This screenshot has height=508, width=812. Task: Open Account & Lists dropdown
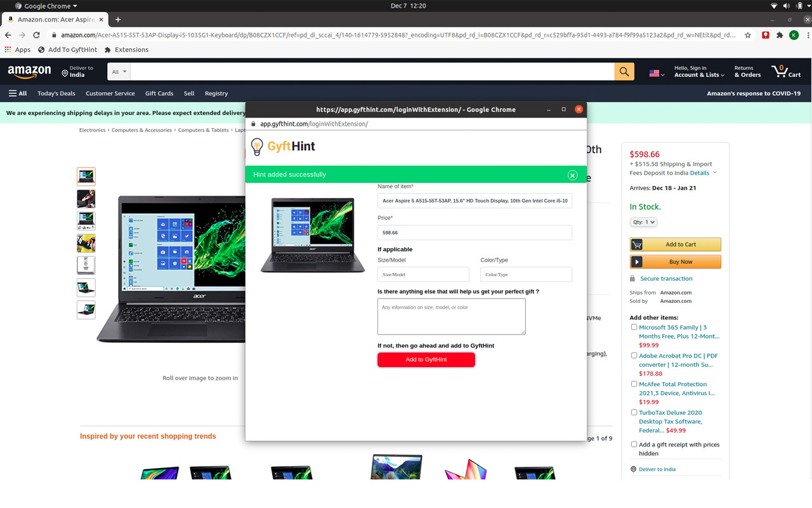699,72
